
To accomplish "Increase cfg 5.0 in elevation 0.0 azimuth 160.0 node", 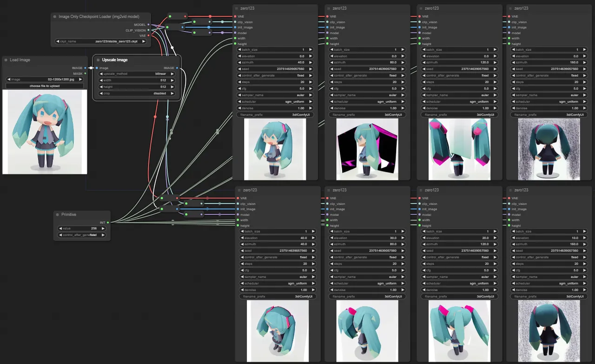I will click(584, 89).
